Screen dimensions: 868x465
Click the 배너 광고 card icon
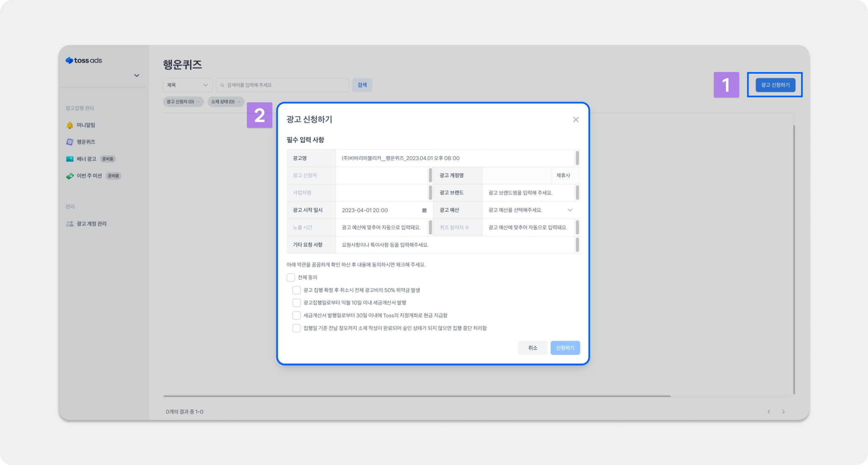coord(70,159)
